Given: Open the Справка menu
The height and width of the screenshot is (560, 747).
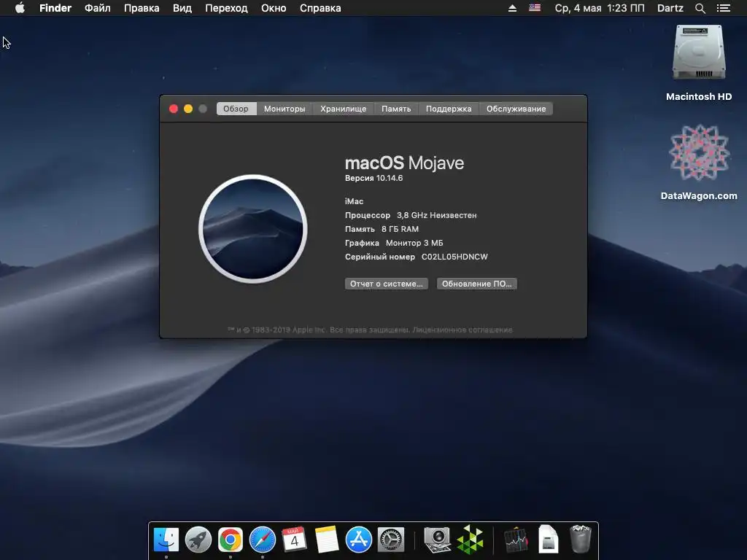Looking at the screenshot, I should point(320,8).
